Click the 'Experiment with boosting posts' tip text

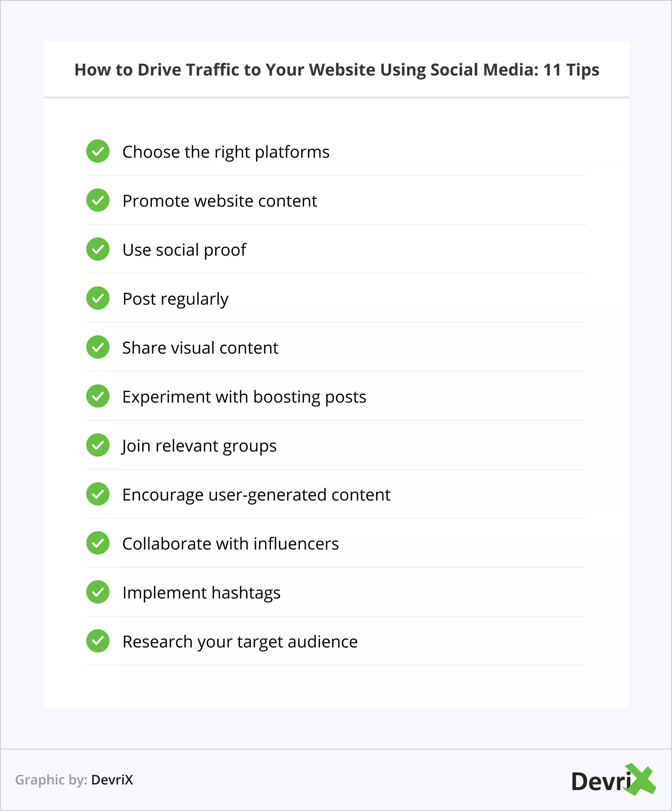click(244, 397)
